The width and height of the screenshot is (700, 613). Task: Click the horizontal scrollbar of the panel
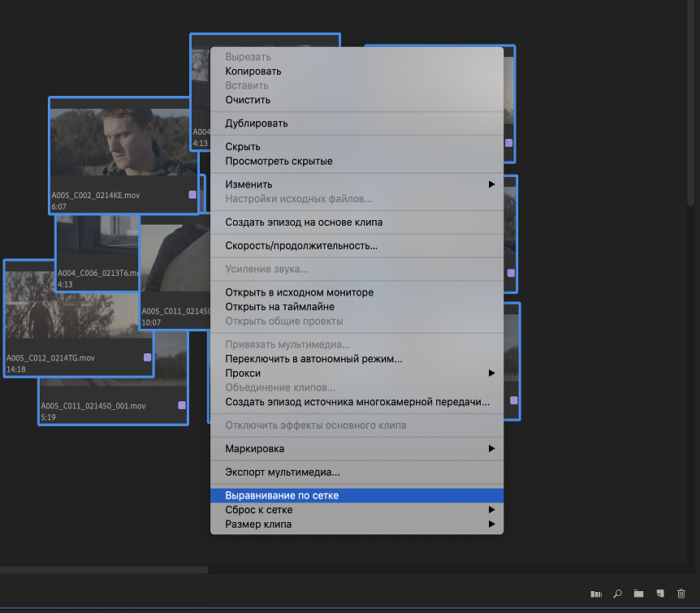(x=104, y=570)
